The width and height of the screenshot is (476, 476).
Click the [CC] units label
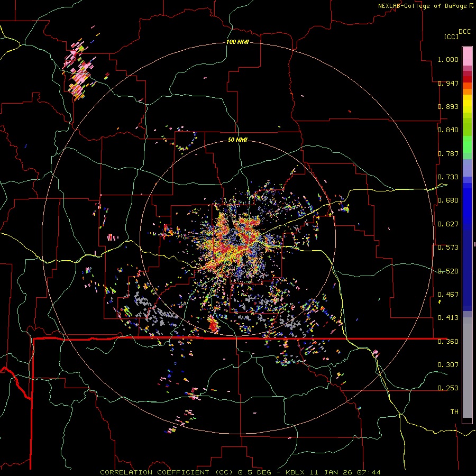(x=451, y=36)
